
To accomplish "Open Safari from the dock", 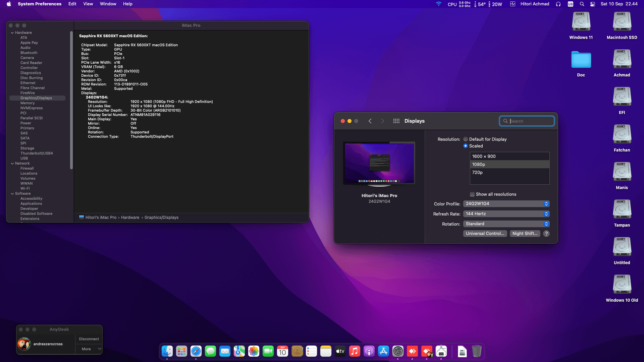I will (x=196, y=351).
